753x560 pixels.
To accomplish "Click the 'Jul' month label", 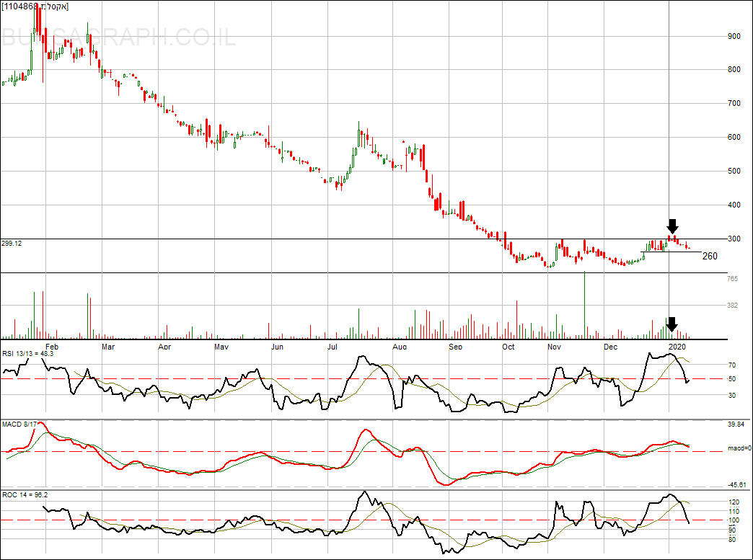I will [333, 347].
